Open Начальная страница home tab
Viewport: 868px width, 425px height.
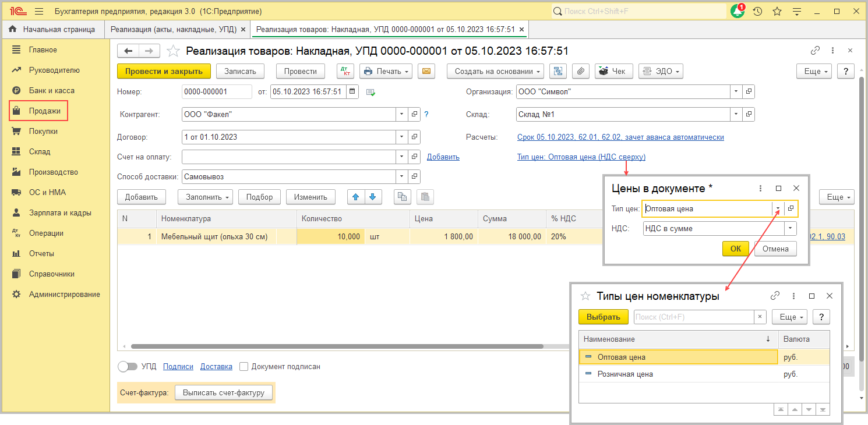(x=52, y=29)
